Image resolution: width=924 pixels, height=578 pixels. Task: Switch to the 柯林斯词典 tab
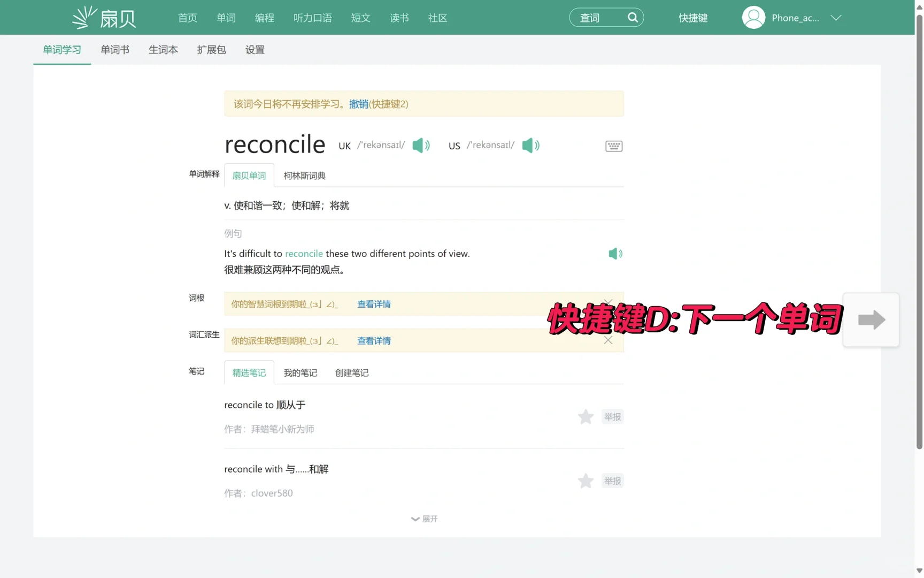click(304, 175)
